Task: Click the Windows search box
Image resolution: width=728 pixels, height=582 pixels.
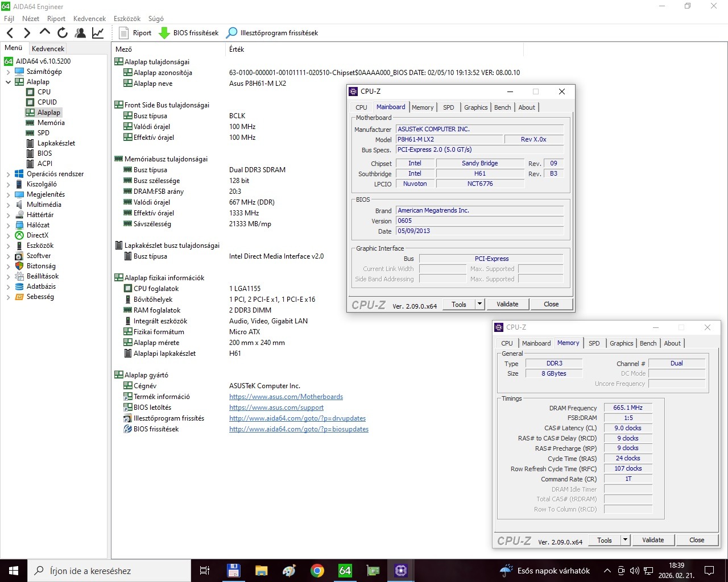Action: point(110,571)
